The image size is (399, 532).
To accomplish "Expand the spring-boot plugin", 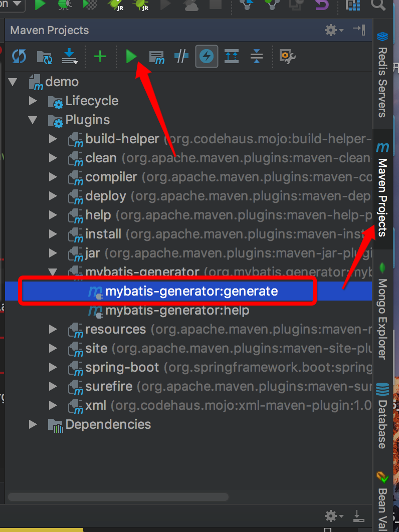I will click(x=53, y=367).
